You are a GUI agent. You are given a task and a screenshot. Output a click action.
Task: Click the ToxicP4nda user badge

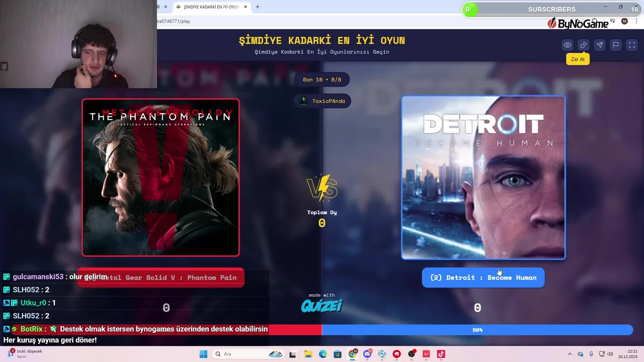(x=323, y=101)
